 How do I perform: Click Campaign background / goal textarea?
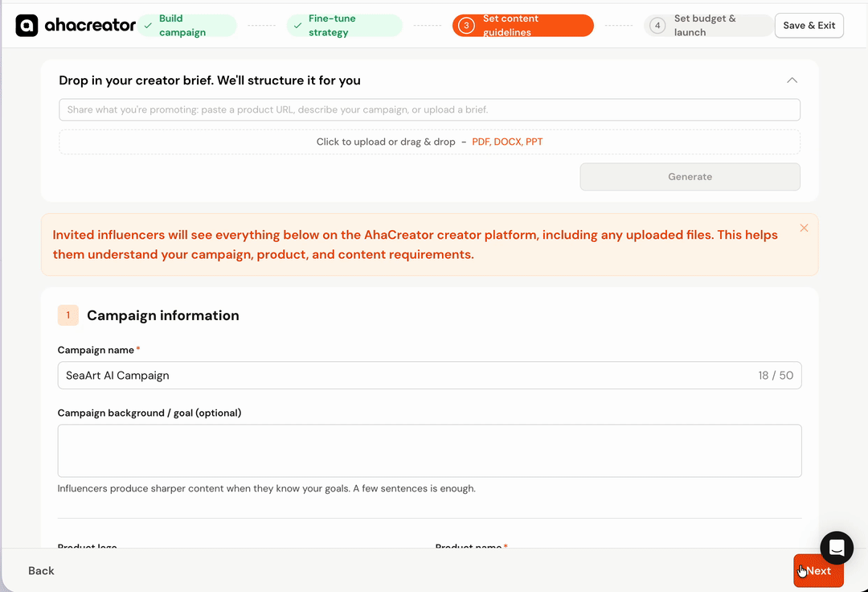429,450
